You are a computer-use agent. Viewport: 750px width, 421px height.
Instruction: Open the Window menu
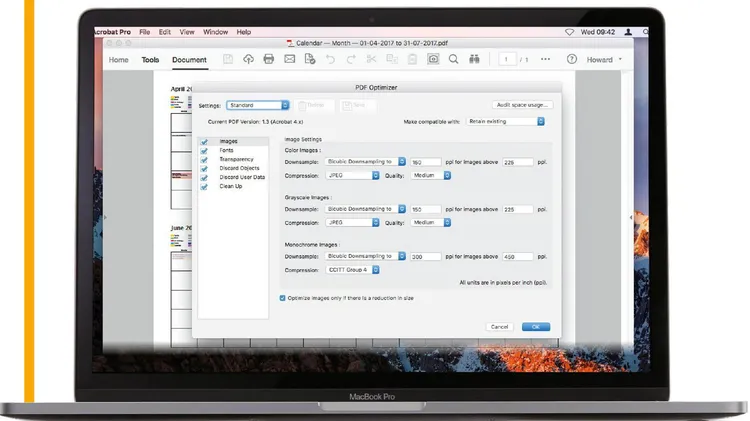[215, 32]
